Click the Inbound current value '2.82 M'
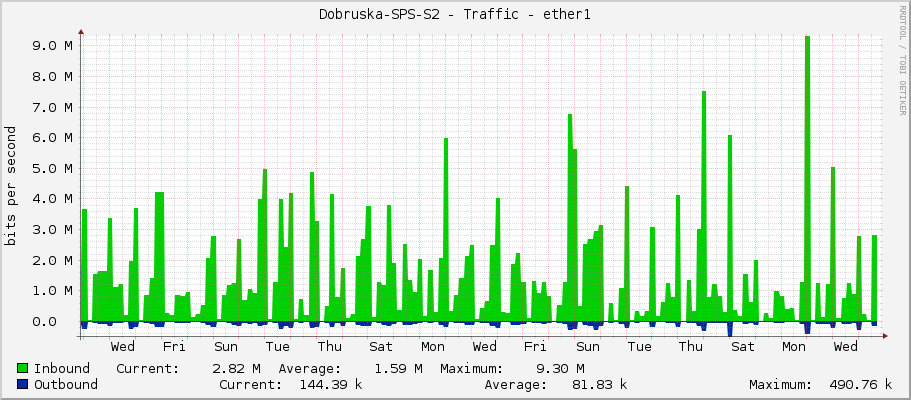Screen dimensions: 911x400 pos(236,369)
